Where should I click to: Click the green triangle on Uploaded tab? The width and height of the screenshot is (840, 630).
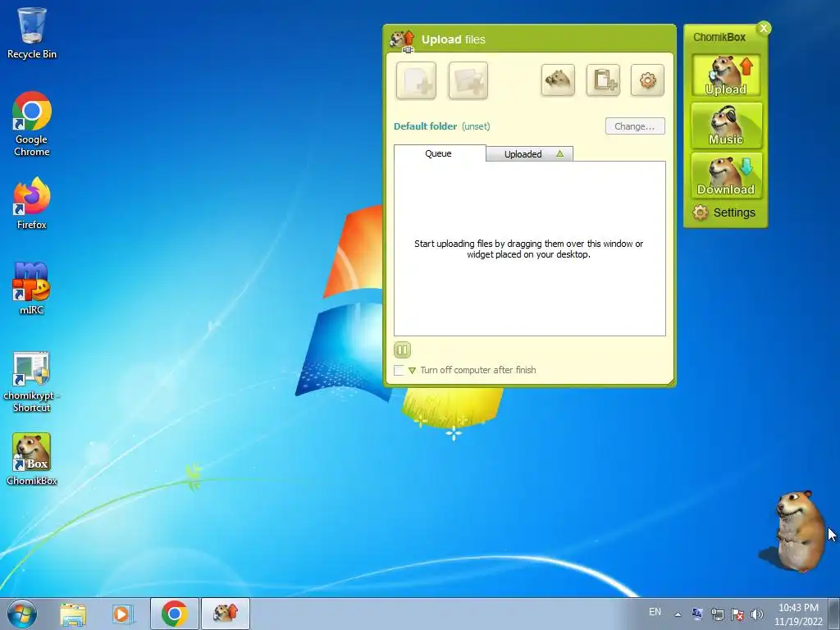pyautogui.click(x=559, y=153)
